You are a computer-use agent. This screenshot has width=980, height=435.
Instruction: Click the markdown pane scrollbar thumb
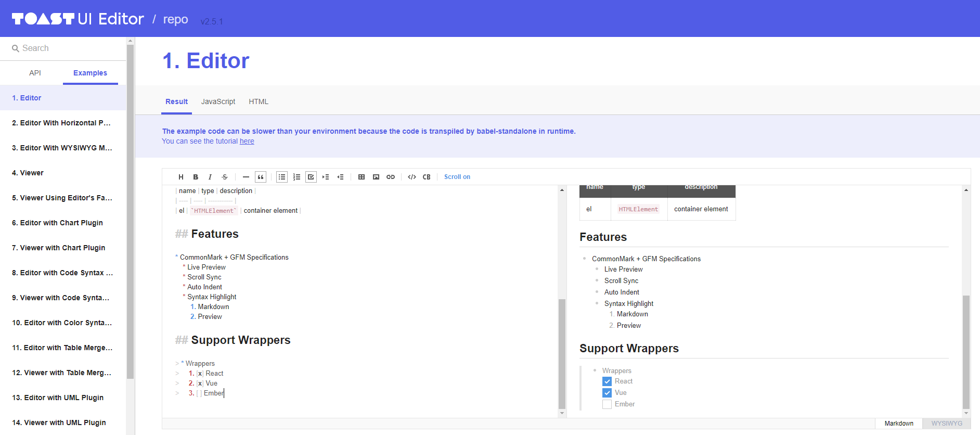click(562, 354)
